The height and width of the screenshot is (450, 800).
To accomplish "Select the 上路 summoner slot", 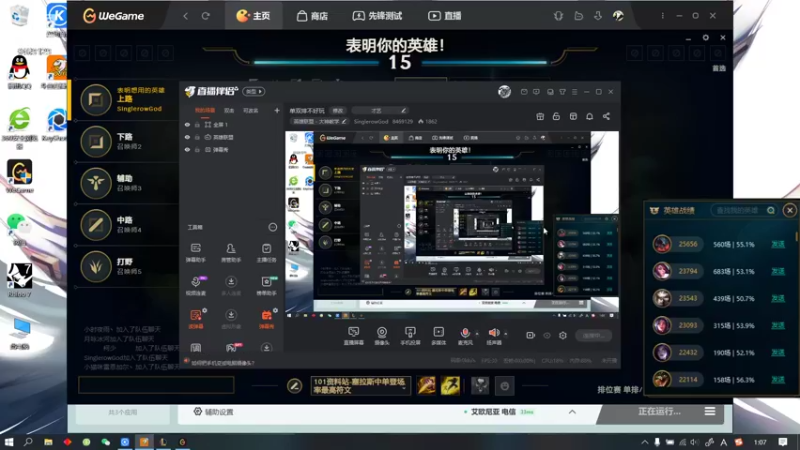I will pyautogui.click(x=124, y=99).
